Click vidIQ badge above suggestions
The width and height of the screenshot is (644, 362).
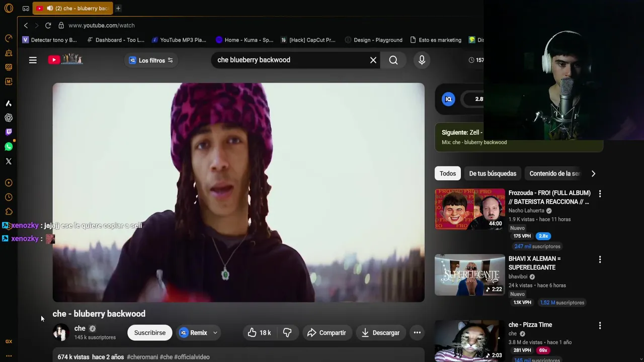pyautogui.click(x=448, y=99)
